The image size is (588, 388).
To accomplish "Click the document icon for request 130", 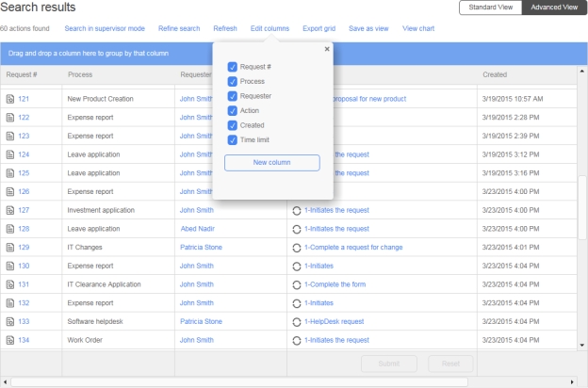I will click(x=9, y=266).
